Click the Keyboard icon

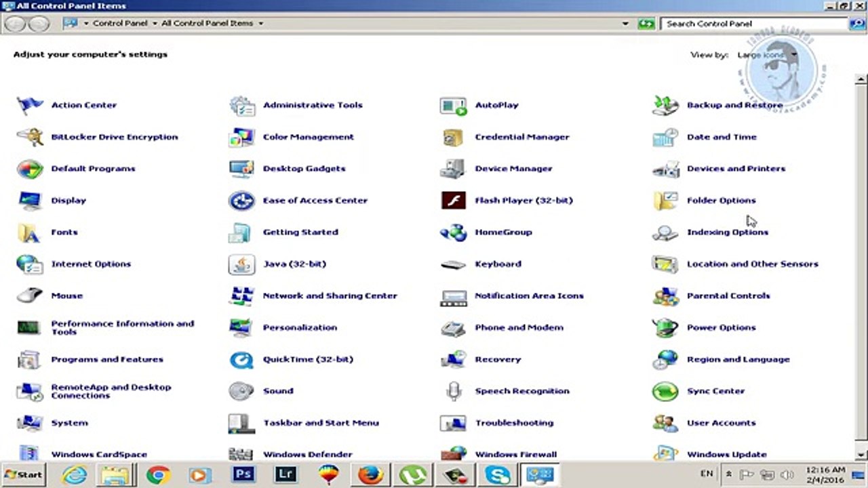click(x=453, y=264)
